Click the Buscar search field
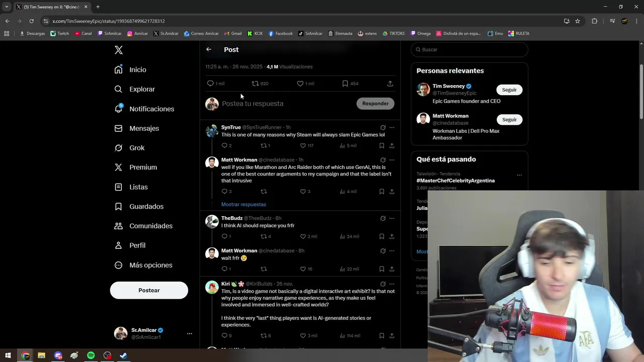The width and height of the screenshot is (644, 362). [x=469, y=49]
